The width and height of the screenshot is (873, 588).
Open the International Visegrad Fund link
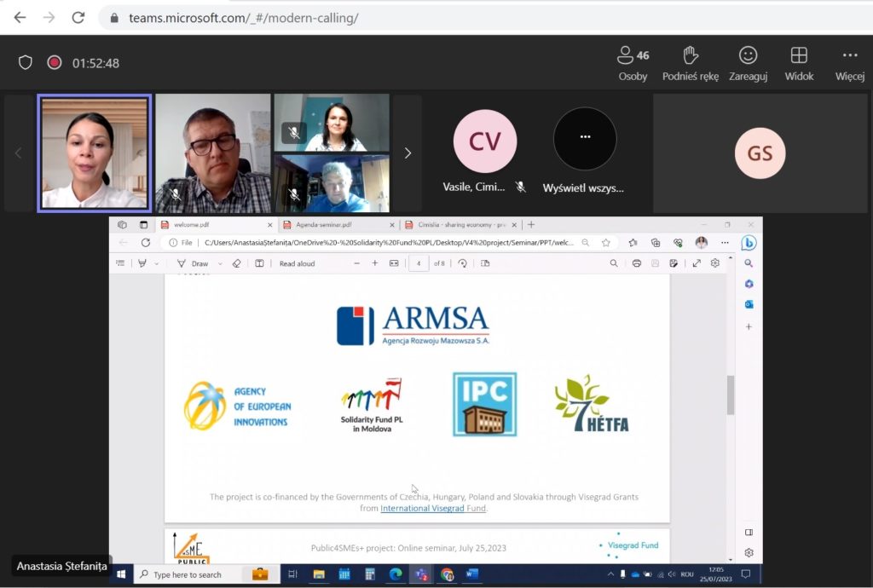point(433,508)
